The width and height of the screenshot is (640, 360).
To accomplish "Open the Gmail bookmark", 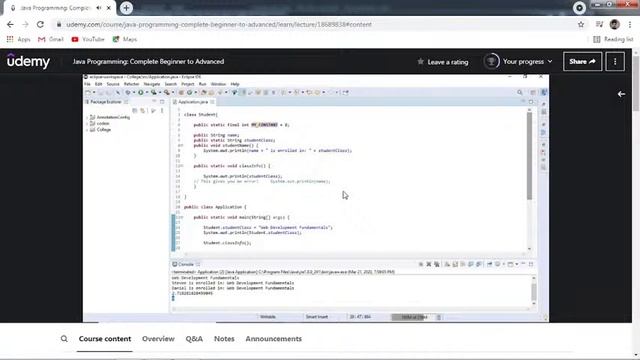I will [51, 39].
